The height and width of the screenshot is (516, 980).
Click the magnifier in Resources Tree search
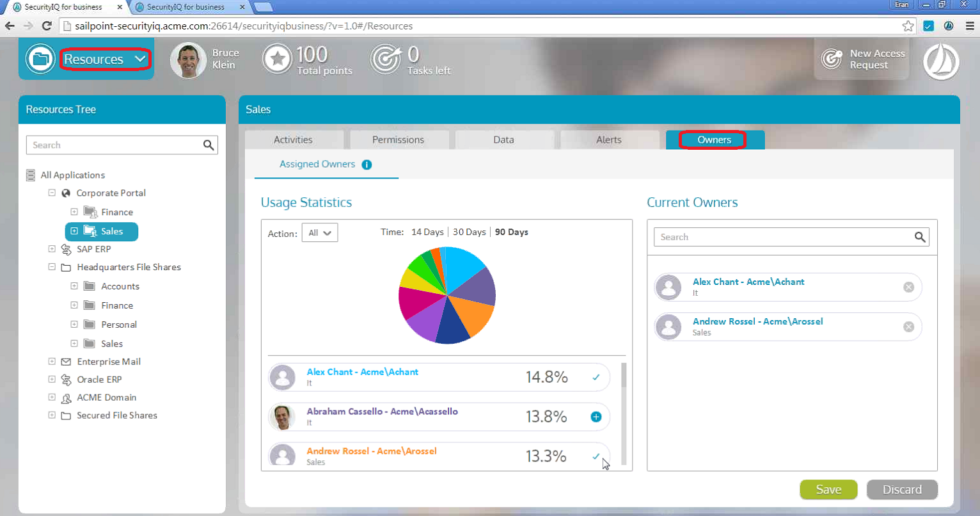click(x=209, y=145)
